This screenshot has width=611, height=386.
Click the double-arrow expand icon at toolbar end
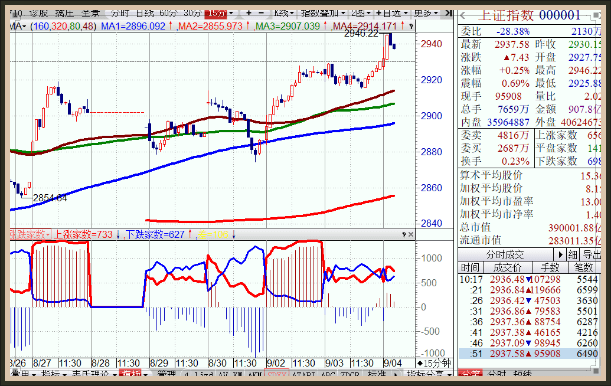click(x=449, y=13)
